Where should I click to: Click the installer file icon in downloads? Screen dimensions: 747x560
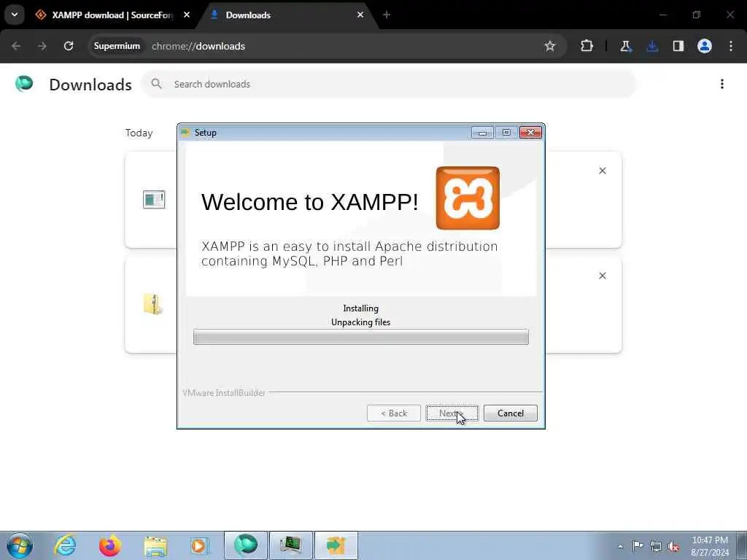[x=154, y=199]
